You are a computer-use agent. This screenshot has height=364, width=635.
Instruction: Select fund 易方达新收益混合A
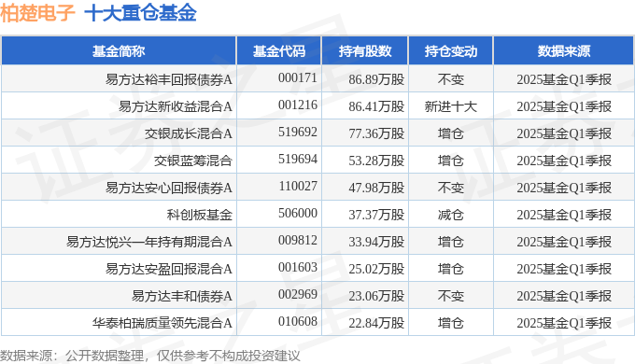(176, 106)
